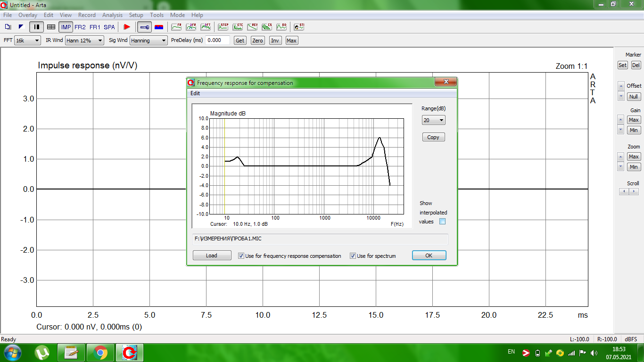The image size is (644, 362).
Task: Confirm the dialog with OK
Action: [x=429, y=255]
